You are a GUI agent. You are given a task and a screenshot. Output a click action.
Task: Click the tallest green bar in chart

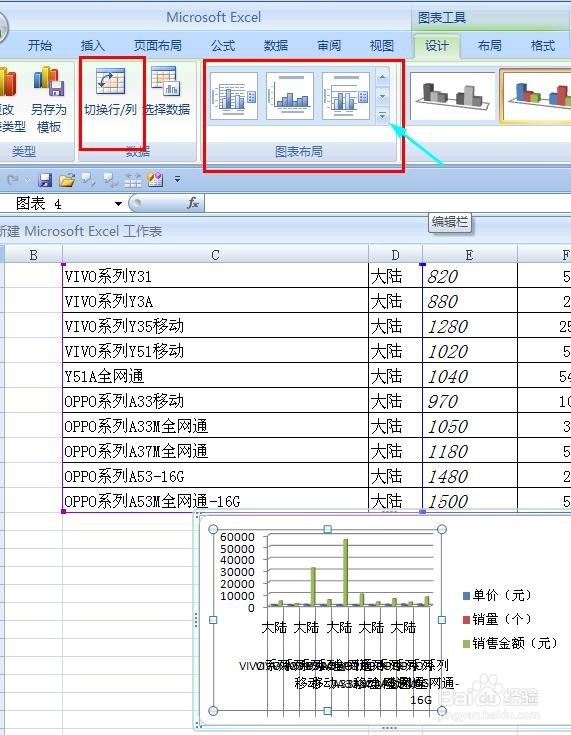346,572
